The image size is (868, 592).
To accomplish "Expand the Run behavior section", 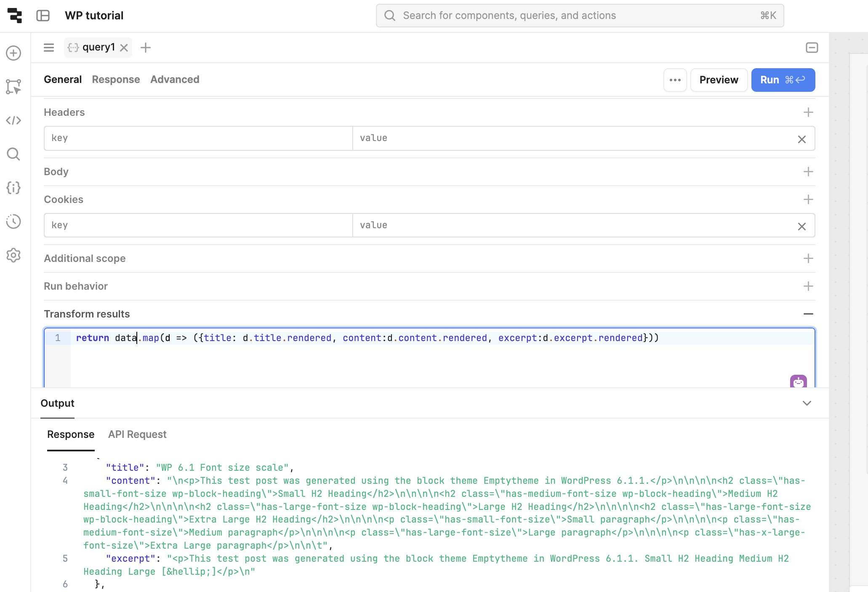I will [x=808, y=286].
